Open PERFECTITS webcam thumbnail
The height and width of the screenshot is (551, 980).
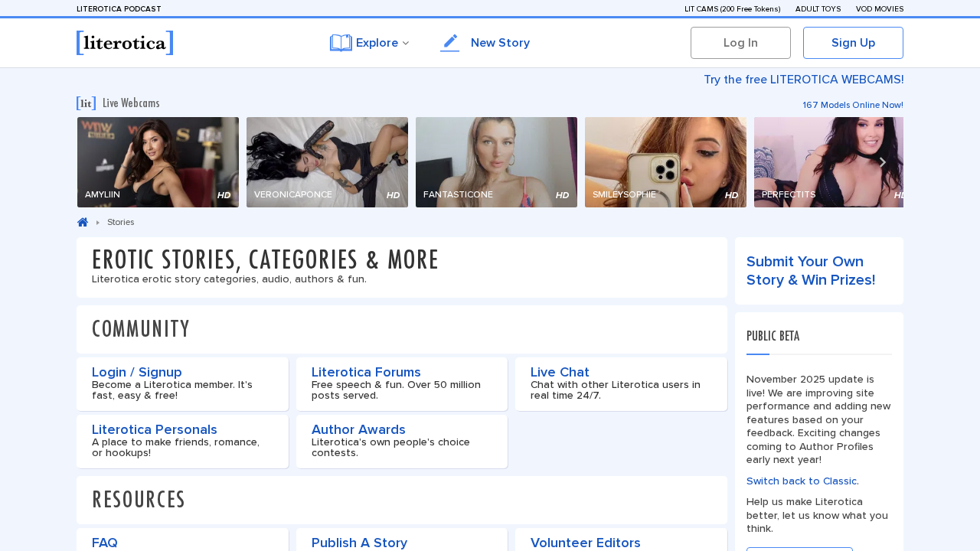tap(828, 162)
